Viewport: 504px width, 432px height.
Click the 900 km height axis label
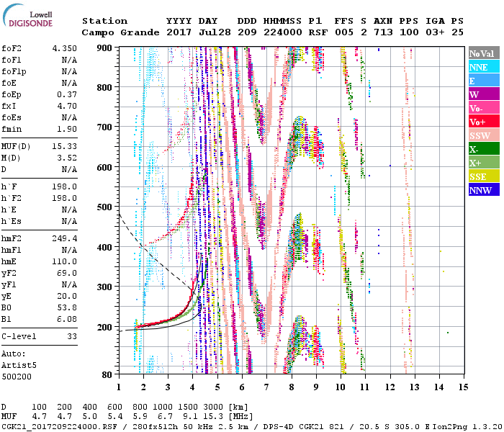coord(105,48)
